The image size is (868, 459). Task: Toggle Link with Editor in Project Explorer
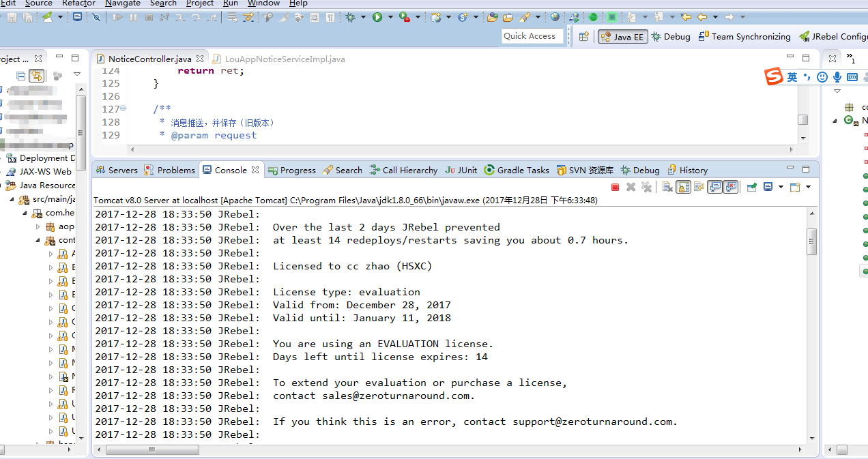[x=37, y=76]
